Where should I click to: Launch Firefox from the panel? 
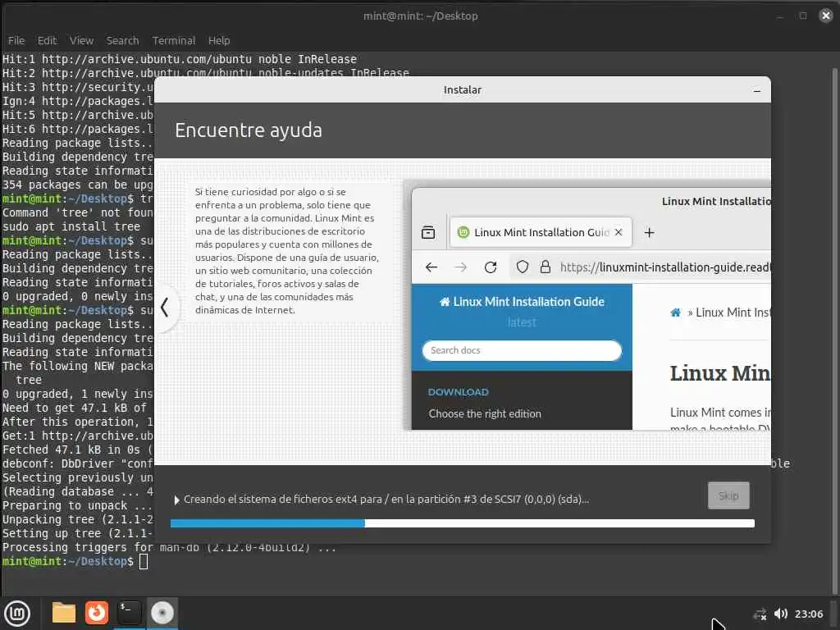click(x=97, y=613)
